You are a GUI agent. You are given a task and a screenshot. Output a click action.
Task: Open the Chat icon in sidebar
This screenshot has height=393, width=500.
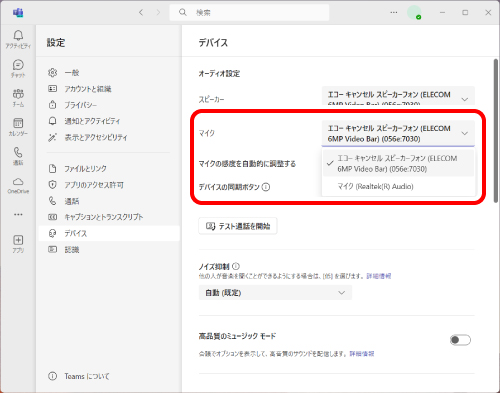(18, 65)
